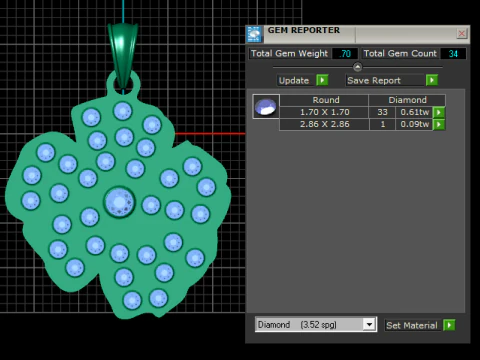Click the Total Gem Count label
This screenshot has height=360, width=480.
[x=400, y=54]
